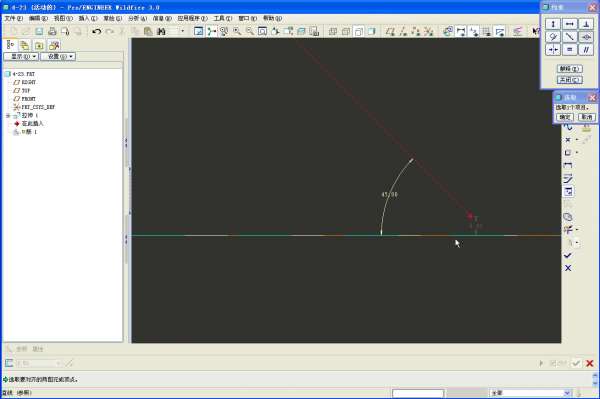Select the perpendicular constraint icon
The width and height of the screenshot is (600, 399).
click(x=586, y=24)
